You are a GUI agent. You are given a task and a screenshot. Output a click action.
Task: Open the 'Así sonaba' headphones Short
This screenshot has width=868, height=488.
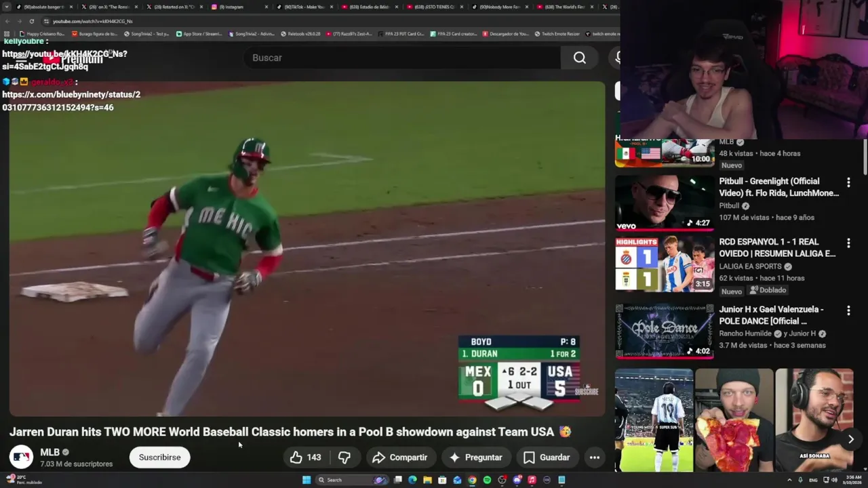click(814, 420)
